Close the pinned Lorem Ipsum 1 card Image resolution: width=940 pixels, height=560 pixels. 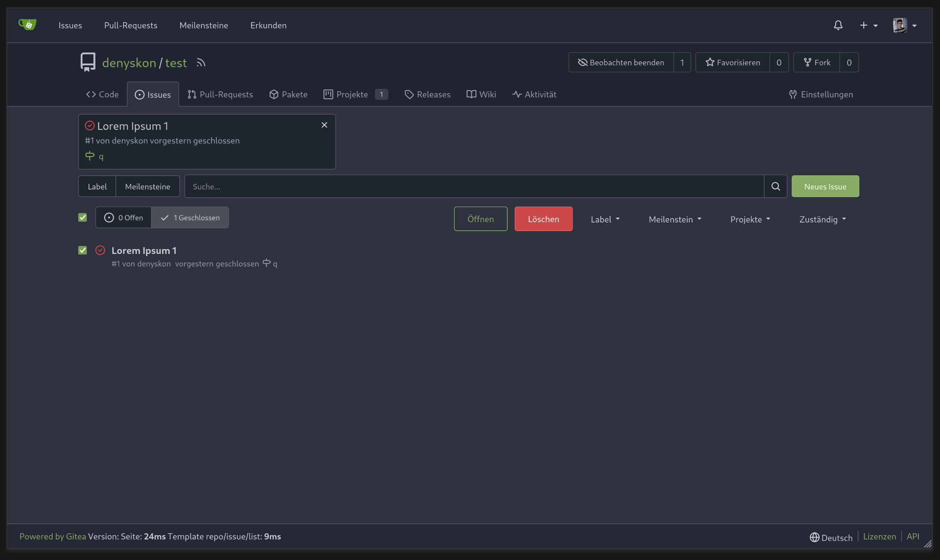[x=324, y=125]
